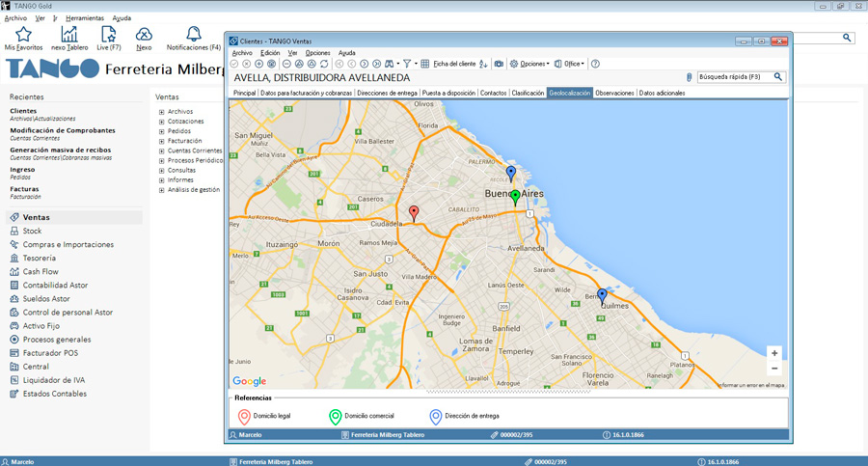The width and height of the screenshot is (868, 466).
Task: Click the paperclip attachment icon
Action: (x=690, y=77)
